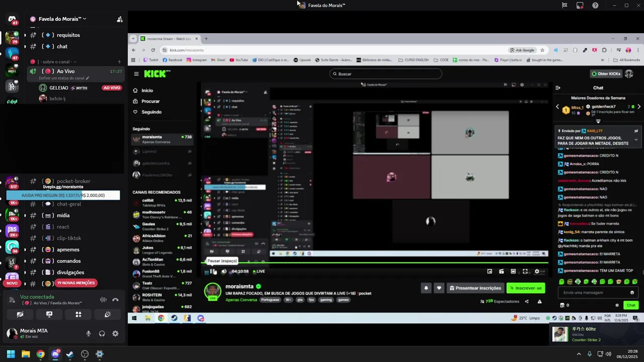Open the chat channel in Discord
This screenshot has width=644, height=362.
(75, 46)
